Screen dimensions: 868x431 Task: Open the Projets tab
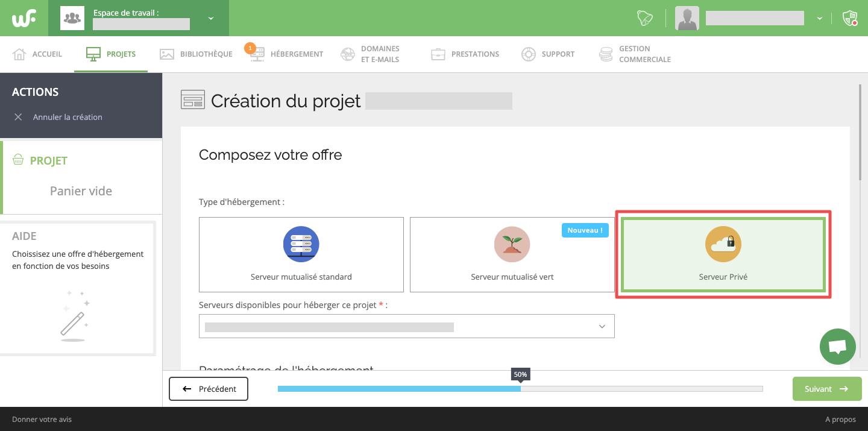tap(111, 54)
